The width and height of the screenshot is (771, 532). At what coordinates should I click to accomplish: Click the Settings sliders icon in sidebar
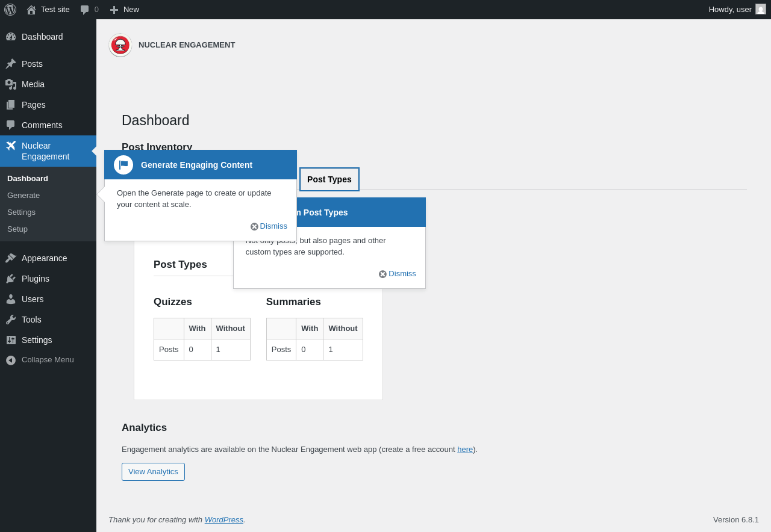(11, 340)
